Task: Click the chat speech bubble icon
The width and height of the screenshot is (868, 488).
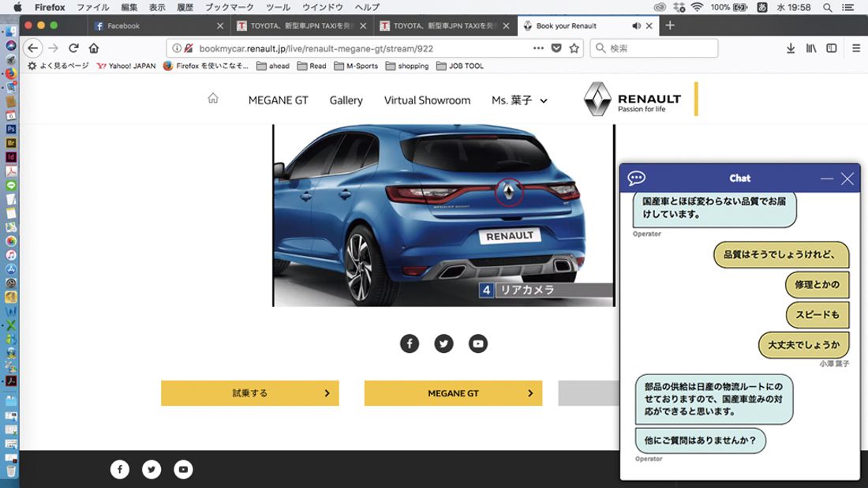Action: pyautogui.click(x=636, y=178)
